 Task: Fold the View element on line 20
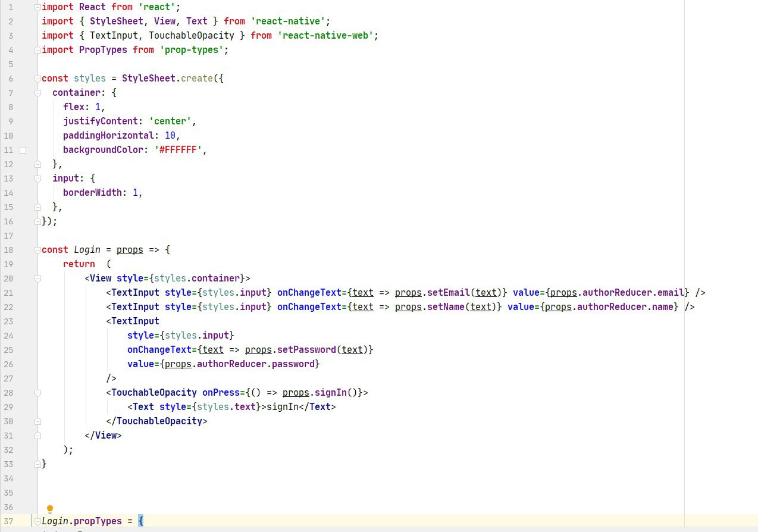point(37,278)
